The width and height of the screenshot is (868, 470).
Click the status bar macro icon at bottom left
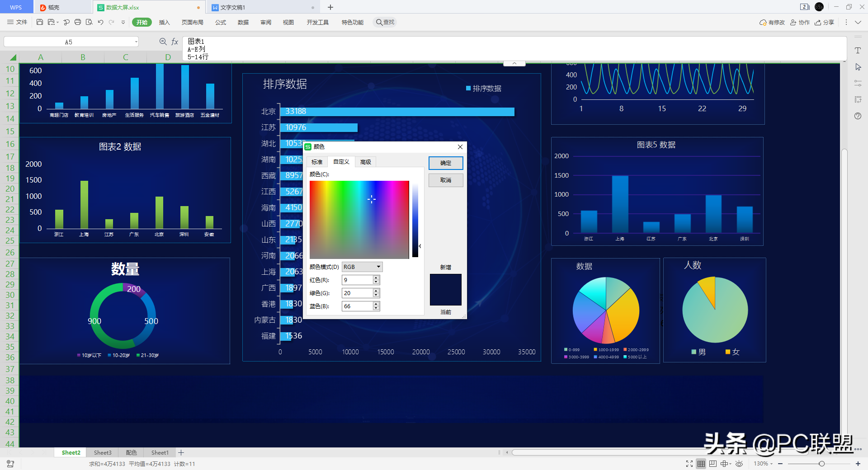(10, 464)
